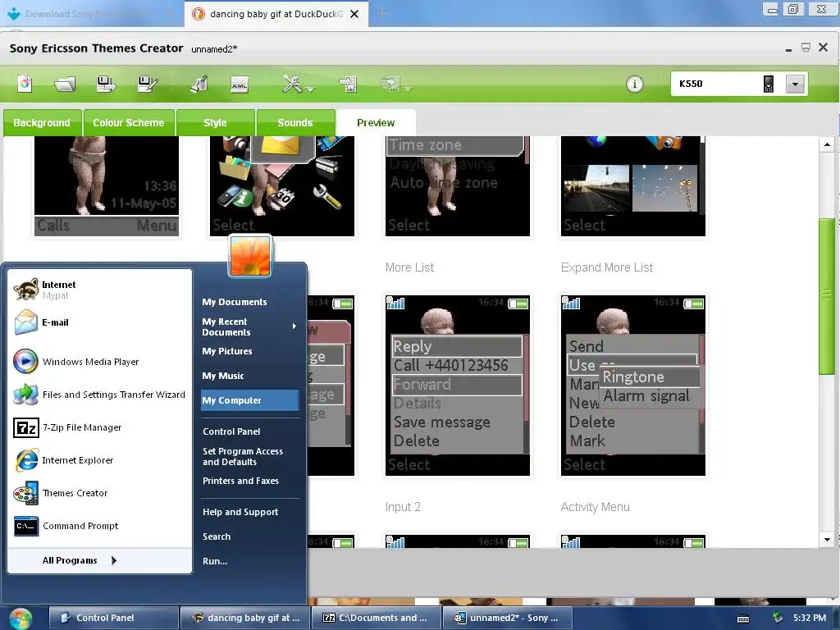Screen dimensions: 840x630
Task: Click the send to phone toolbar icon
Action: point(348,84)
